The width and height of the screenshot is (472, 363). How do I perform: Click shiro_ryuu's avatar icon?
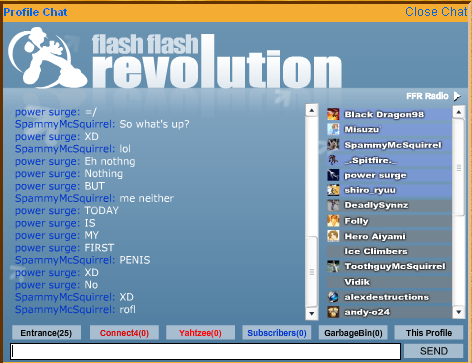pos(333,190)
